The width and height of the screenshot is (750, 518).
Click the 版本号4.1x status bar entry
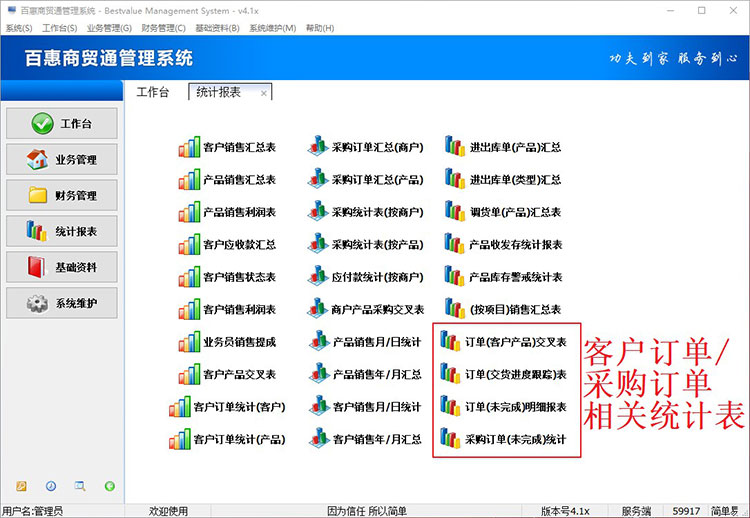(x=565, y=511)
